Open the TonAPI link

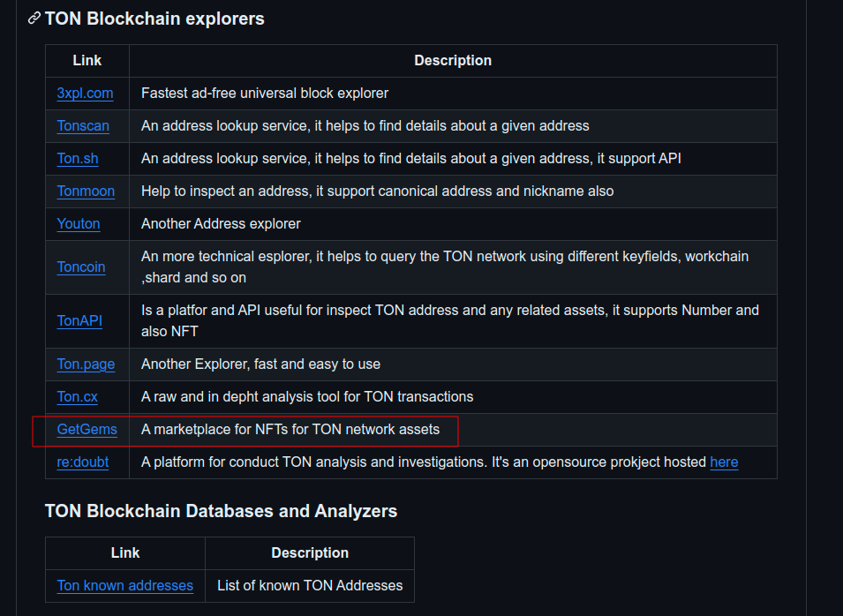(x=79, y=321)
